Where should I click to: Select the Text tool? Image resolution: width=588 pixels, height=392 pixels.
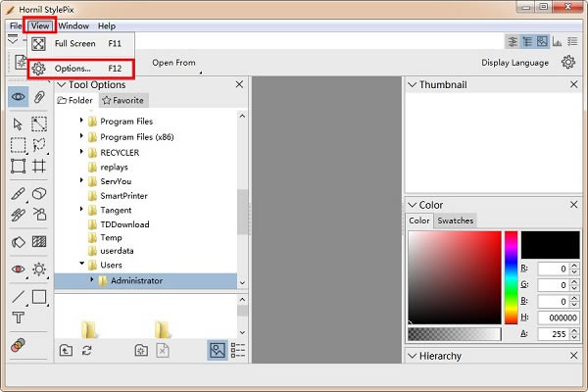18,318
